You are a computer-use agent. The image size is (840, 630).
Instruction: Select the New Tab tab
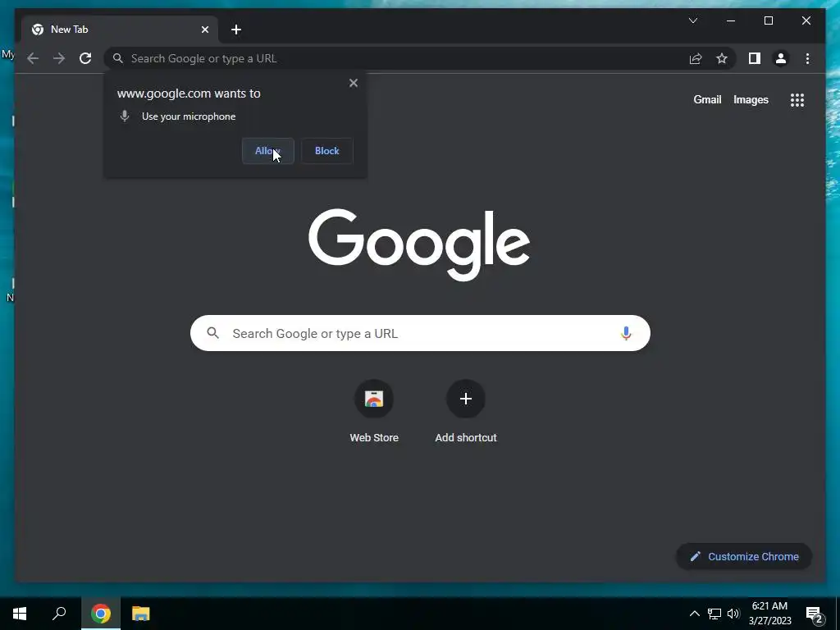pos(120,30)
